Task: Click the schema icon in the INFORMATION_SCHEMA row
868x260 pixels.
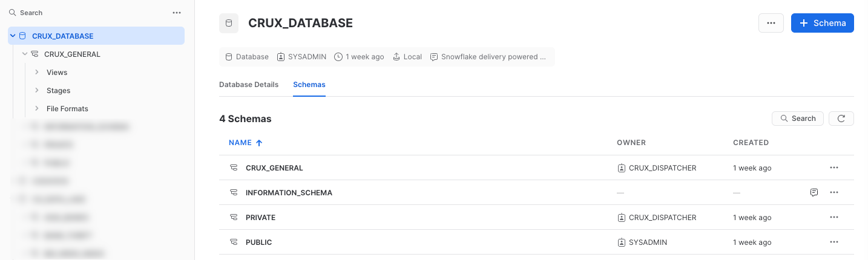Action: pyautogui.click(x=233, y=192)
